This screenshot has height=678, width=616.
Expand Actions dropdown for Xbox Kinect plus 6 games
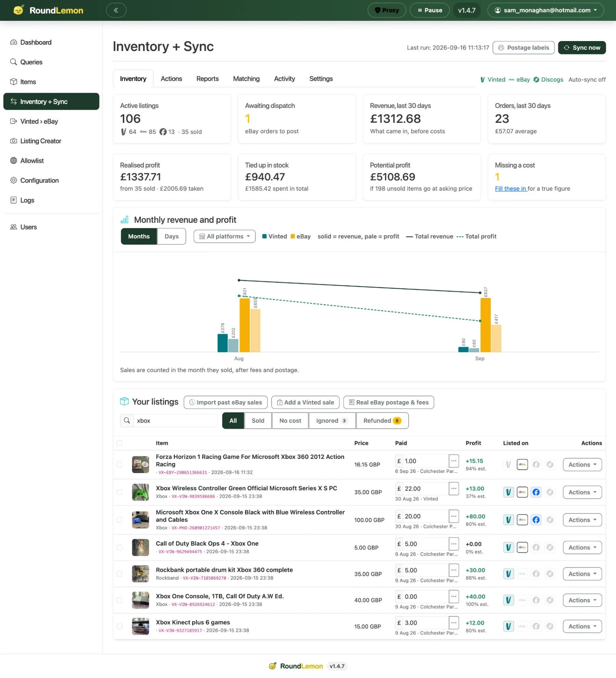point(582,626)
